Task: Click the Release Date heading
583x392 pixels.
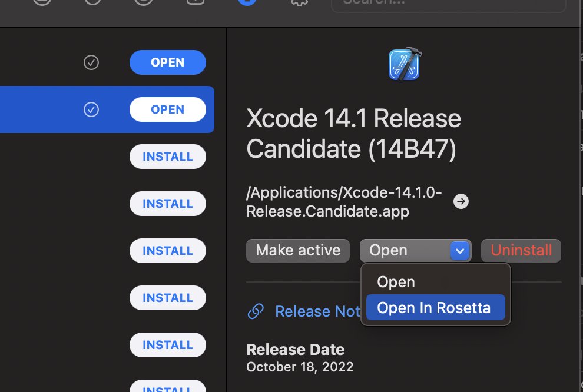Action: 295,350
